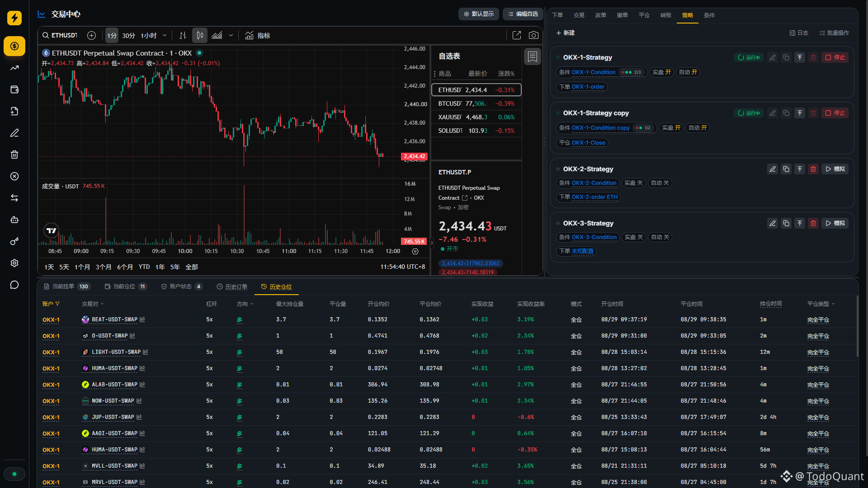
Task: Open the 条件 tab in top panel
Action: point(709,15)
